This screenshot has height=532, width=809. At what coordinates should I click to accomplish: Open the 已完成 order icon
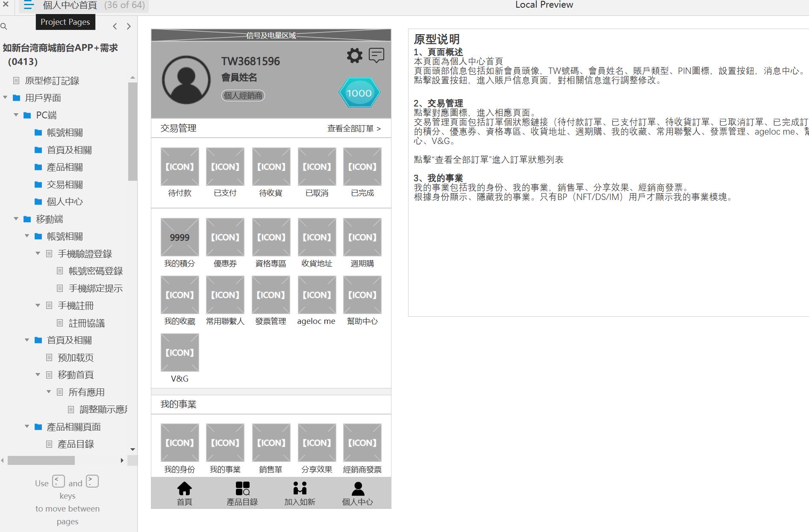click(x=362, y=167)
